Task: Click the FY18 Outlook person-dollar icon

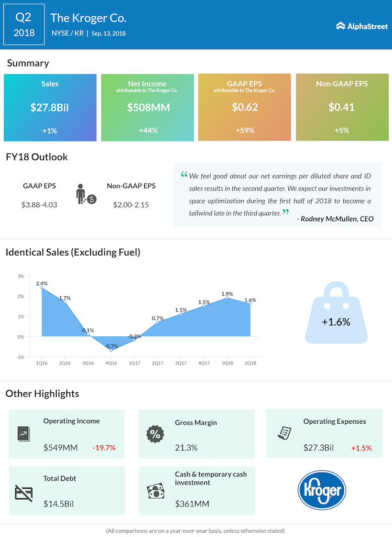Action: click(84, 195)
